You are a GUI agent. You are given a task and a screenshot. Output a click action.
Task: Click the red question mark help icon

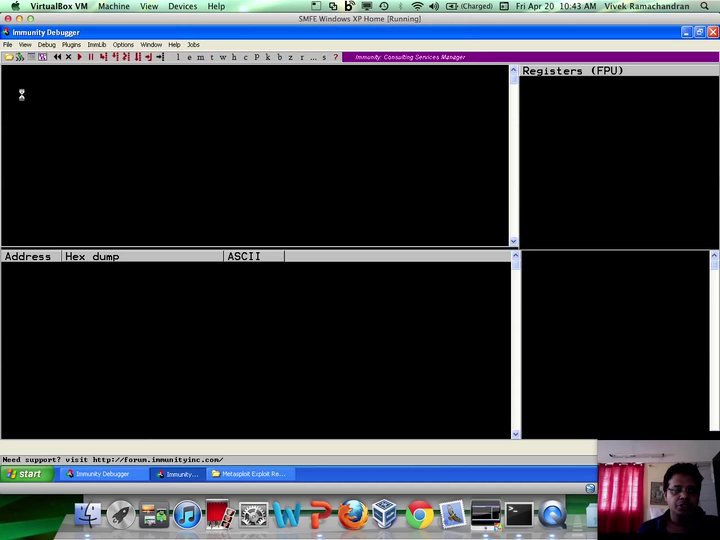pyautogui.click(x=336, y=57)
